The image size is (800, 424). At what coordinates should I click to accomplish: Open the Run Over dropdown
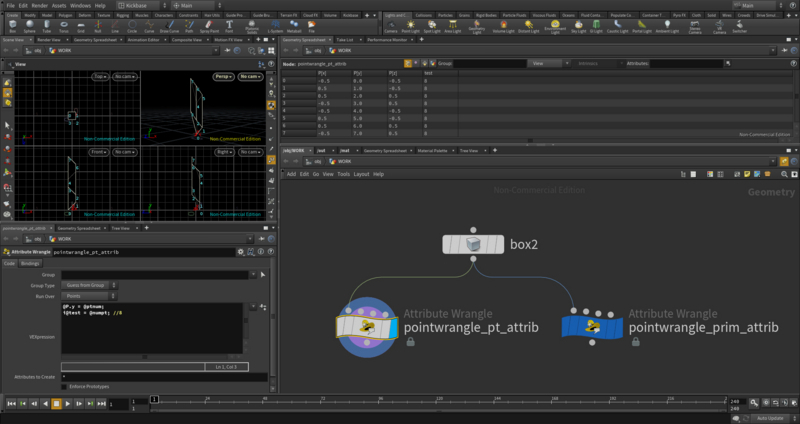89,296
